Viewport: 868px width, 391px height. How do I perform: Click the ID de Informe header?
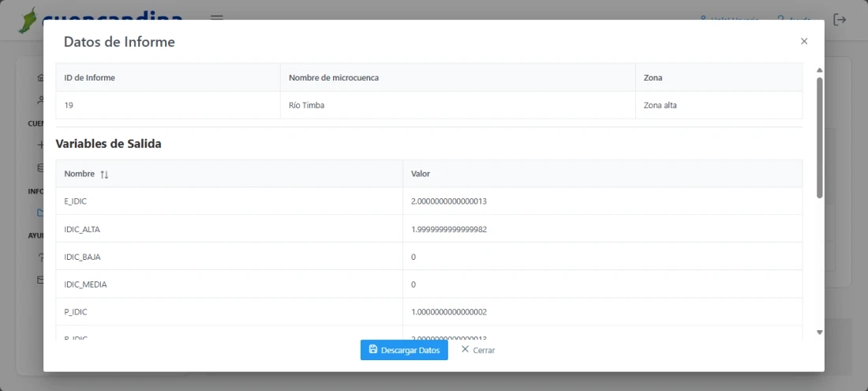90,77
